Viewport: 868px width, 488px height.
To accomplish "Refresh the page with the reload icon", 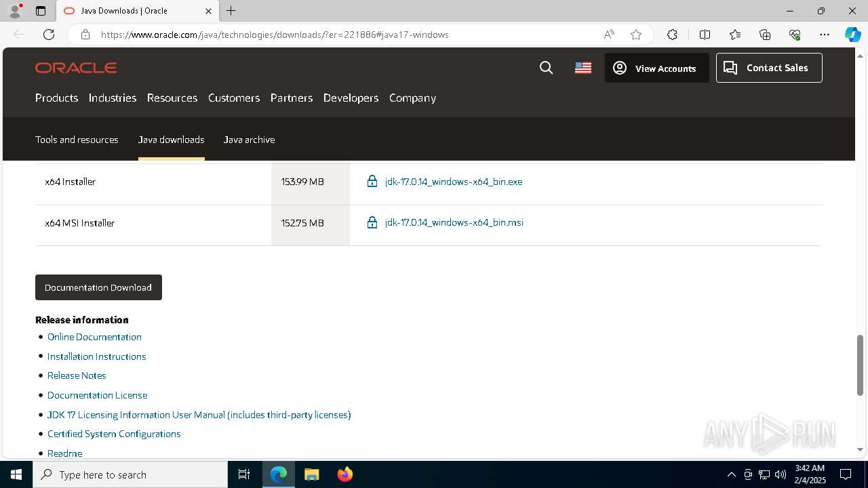I will point(49,35).
